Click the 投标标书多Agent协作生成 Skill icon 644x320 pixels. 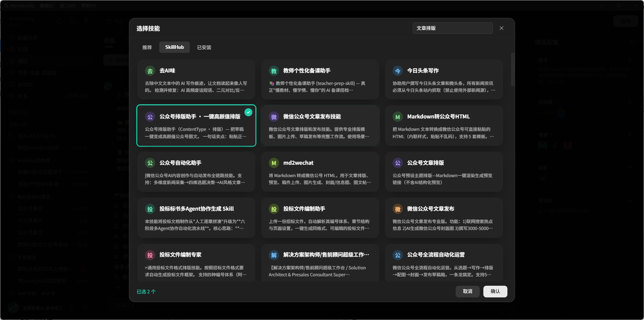coord(150,209)
